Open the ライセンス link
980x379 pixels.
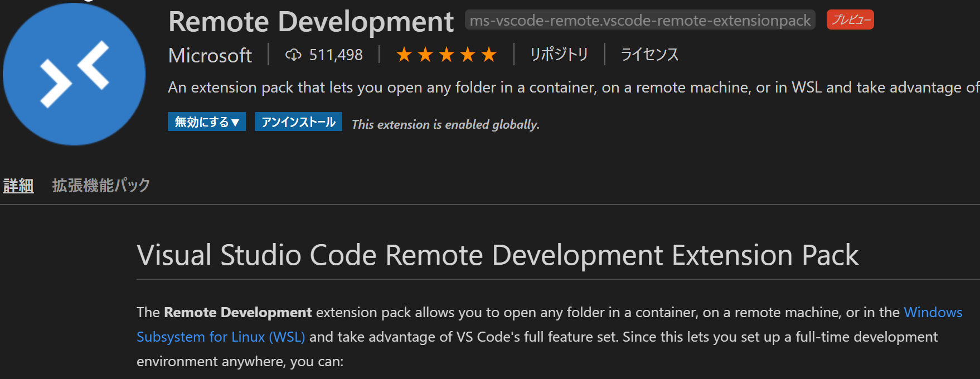pos(649,55)
